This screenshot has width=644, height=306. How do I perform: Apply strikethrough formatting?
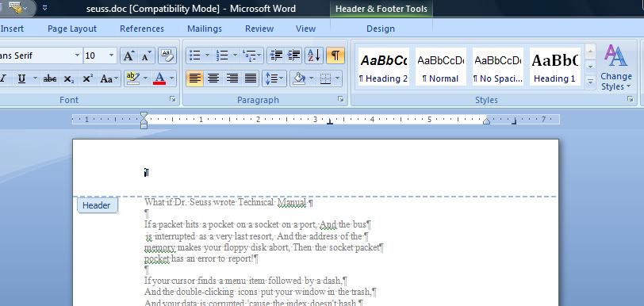pos(50,78)
